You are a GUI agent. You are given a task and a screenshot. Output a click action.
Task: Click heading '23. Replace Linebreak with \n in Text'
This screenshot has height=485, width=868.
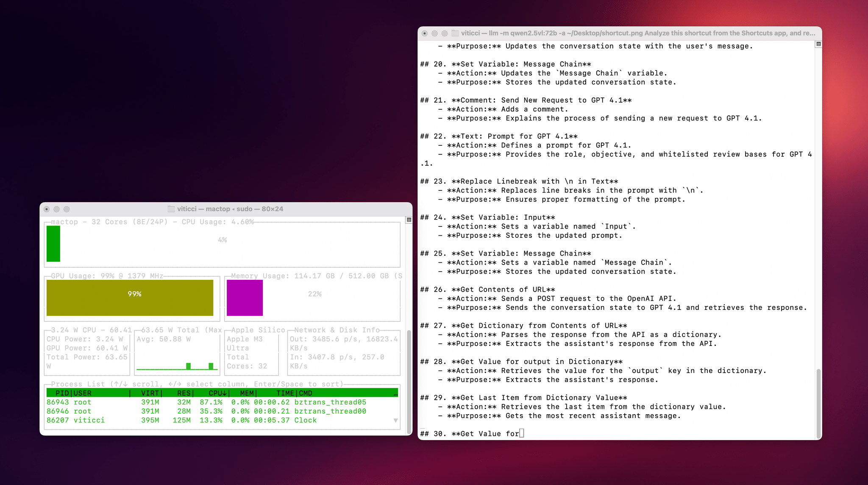coord(519,181)
